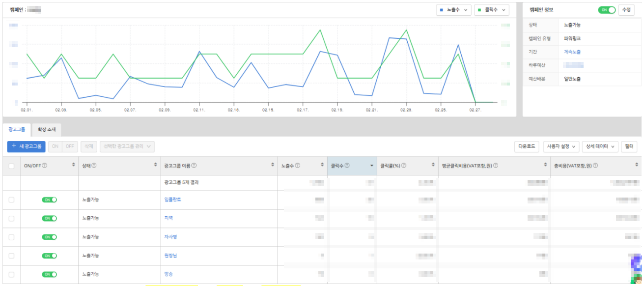Open the 클릭수 chart metric dropdown

pos(491,10)
